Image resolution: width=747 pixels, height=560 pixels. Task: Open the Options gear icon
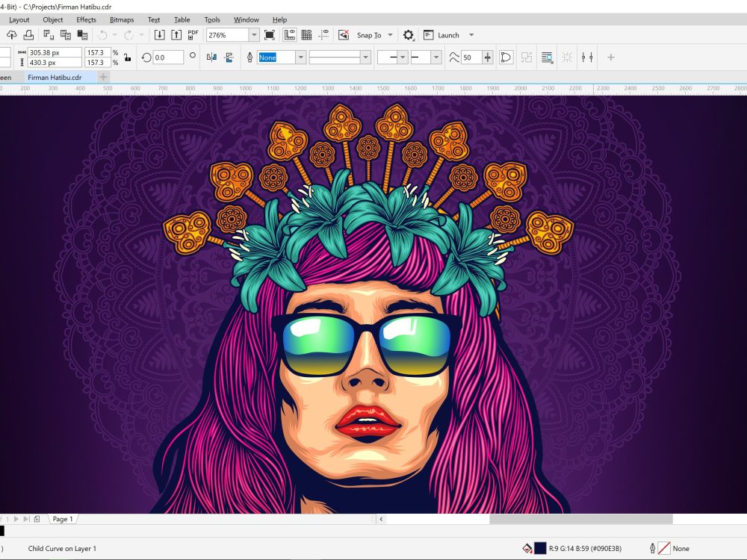point(409,35)
